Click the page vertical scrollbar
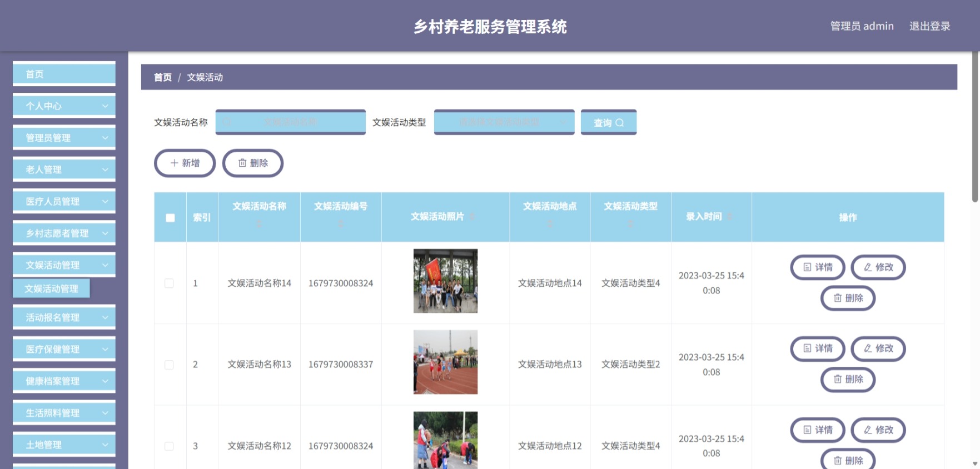This screenshot has height=469, width=980. [975, 127]
